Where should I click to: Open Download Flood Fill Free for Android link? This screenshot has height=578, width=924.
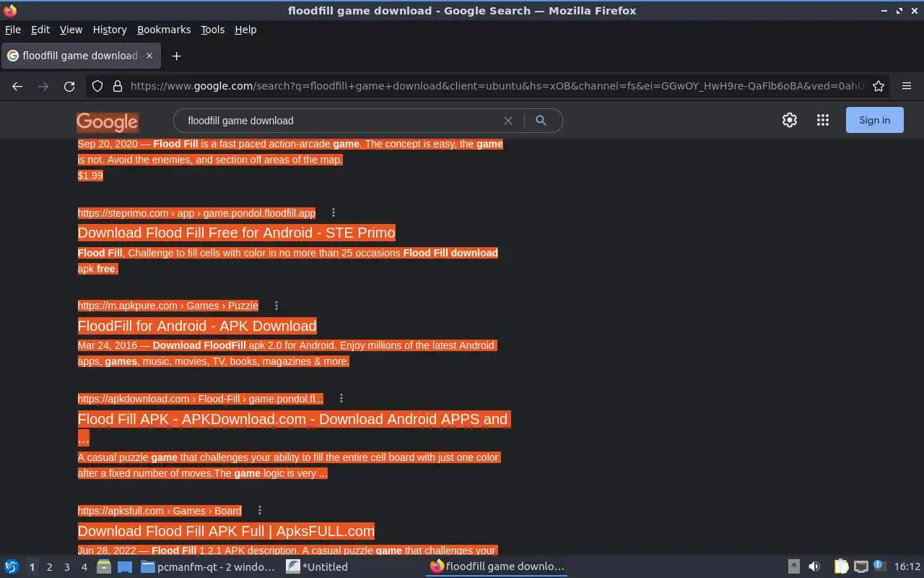(237, 233)
